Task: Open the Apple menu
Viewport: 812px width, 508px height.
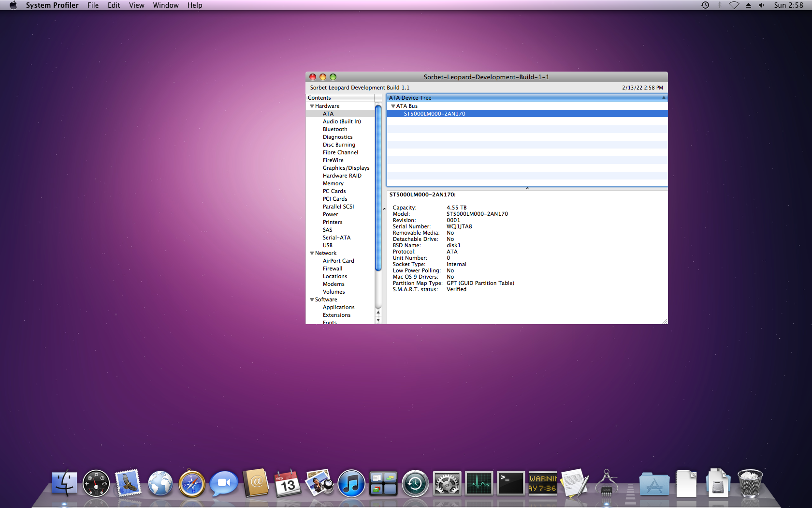Action: (13, 5)
